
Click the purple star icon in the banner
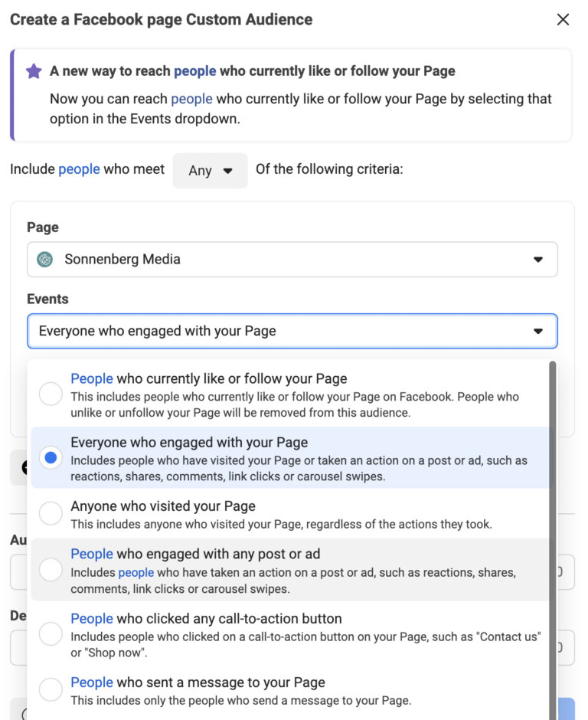click(34, 70)
